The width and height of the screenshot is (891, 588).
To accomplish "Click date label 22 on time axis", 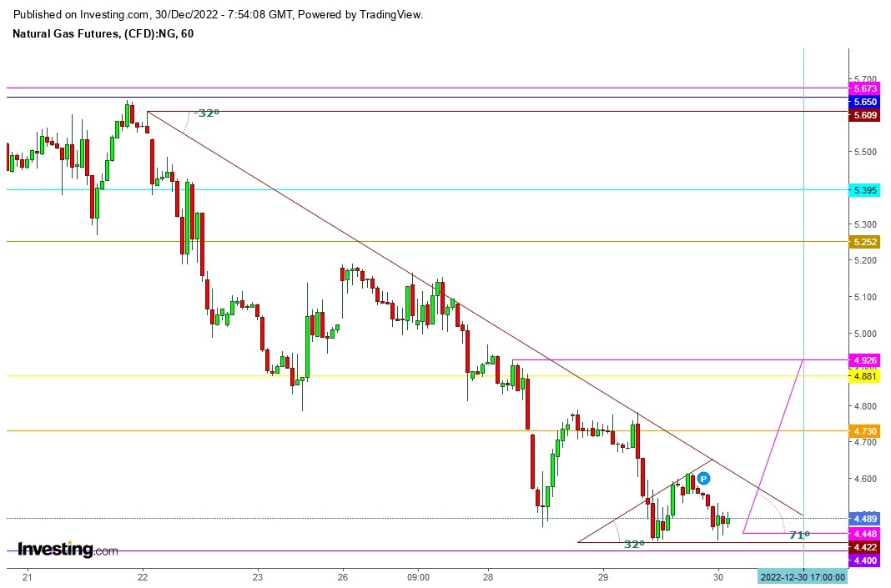I will pyautogui.click(x=143, y=577).
